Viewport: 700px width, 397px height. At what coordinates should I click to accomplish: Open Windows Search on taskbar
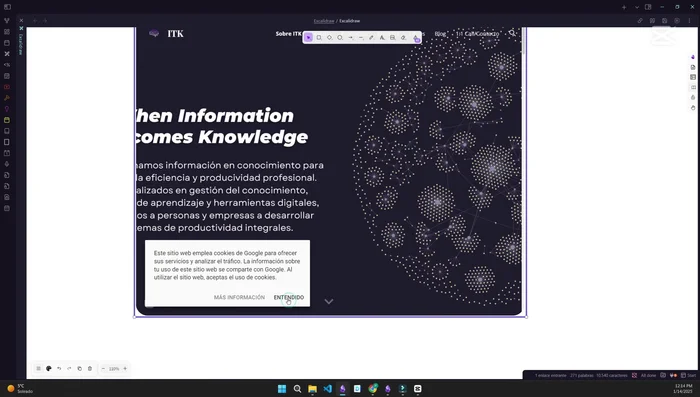click(x=297, y=389)
